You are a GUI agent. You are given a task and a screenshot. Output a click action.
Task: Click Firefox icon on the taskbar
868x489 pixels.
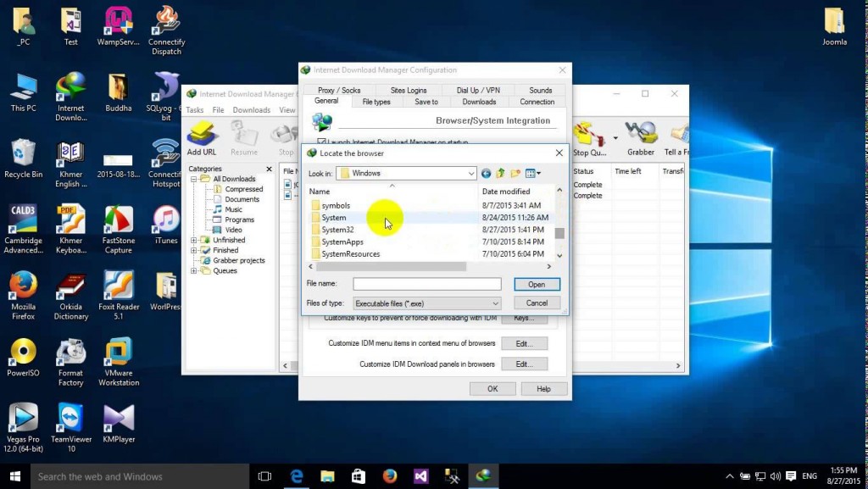pyautogui.click(x=389, y=476)
